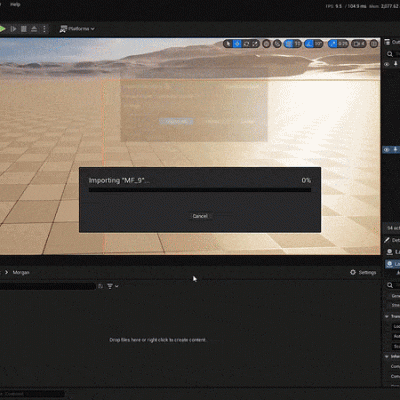400x400 pixels.
Task: Click the faded dialog's highlighted button in viewport
Action: coord(176,122)
